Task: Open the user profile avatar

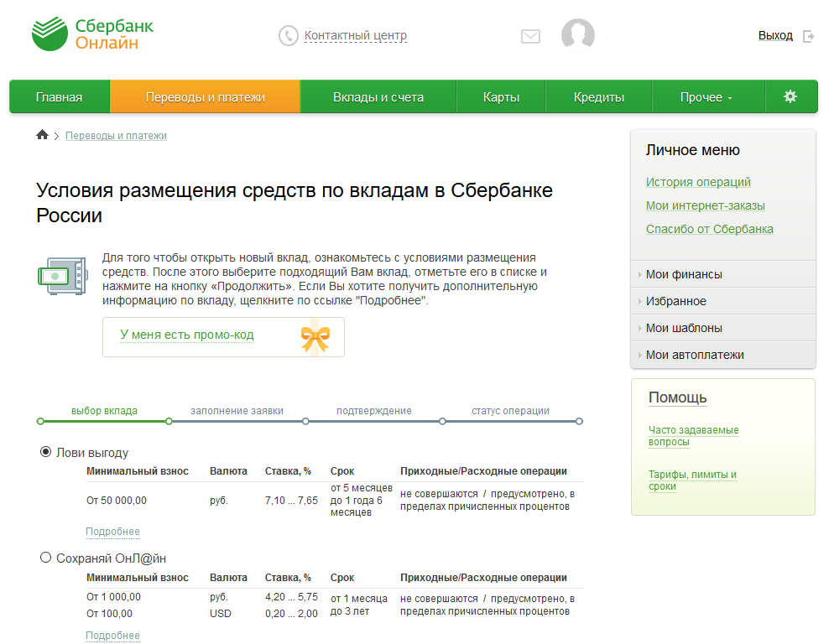Action: tap(577, 35)
